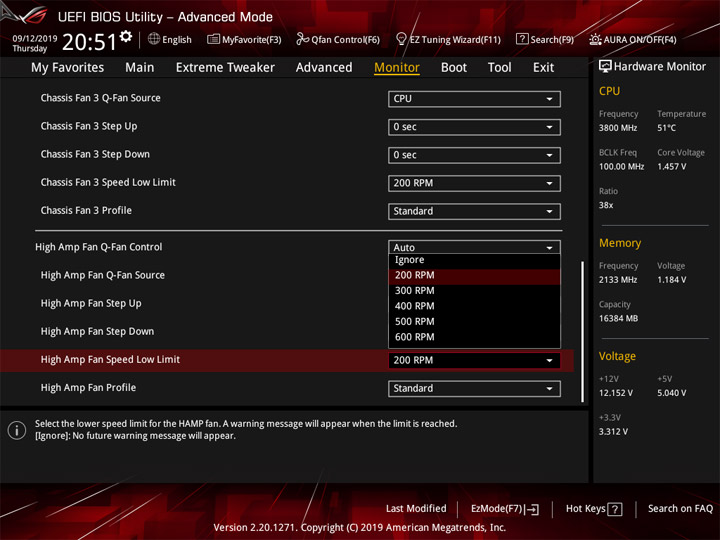720x540 pixels.
Task: Choose 200 RPM in the open list
Action: 474,276
